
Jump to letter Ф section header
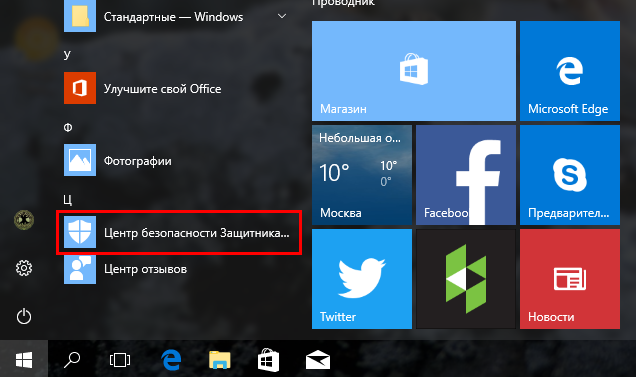pyautogui.click(x=68, y=127)
